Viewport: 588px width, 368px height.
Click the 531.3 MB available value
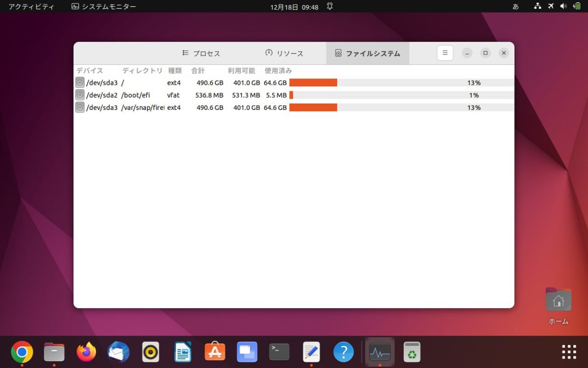coord(246,95)
